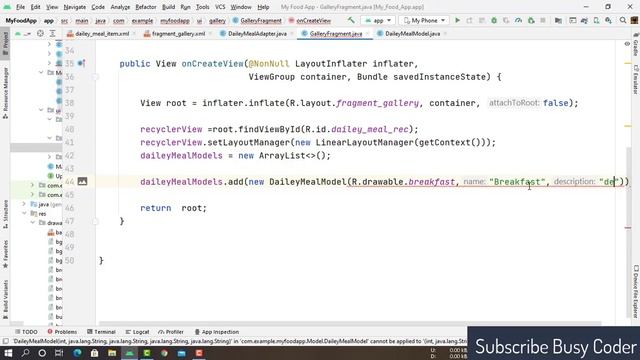
Task: Toggle code fold marker at line 36
Action: click(95, 77)
